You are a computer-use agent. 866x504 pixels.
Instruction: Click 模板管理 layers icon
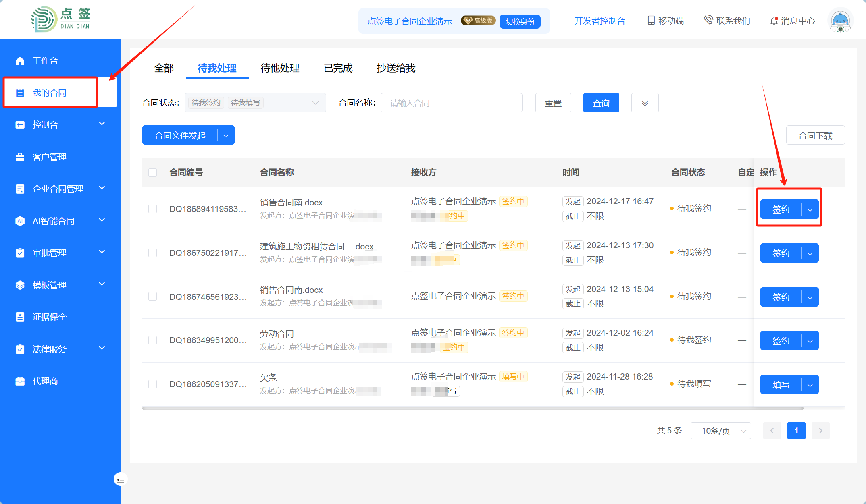(20, 285)
